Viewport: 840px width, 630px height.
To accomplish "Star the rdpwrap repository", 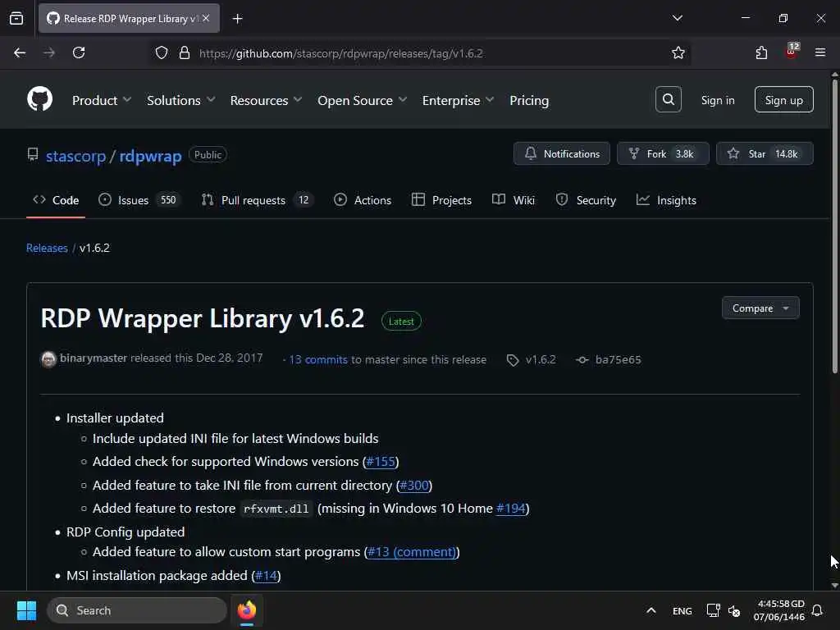I will click(764, 153).
